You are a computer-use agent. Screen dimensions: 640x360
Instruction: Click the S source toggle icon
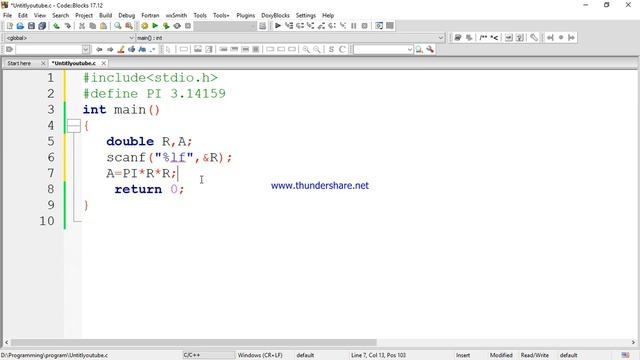pyautogui.click(x=331, y=49)
